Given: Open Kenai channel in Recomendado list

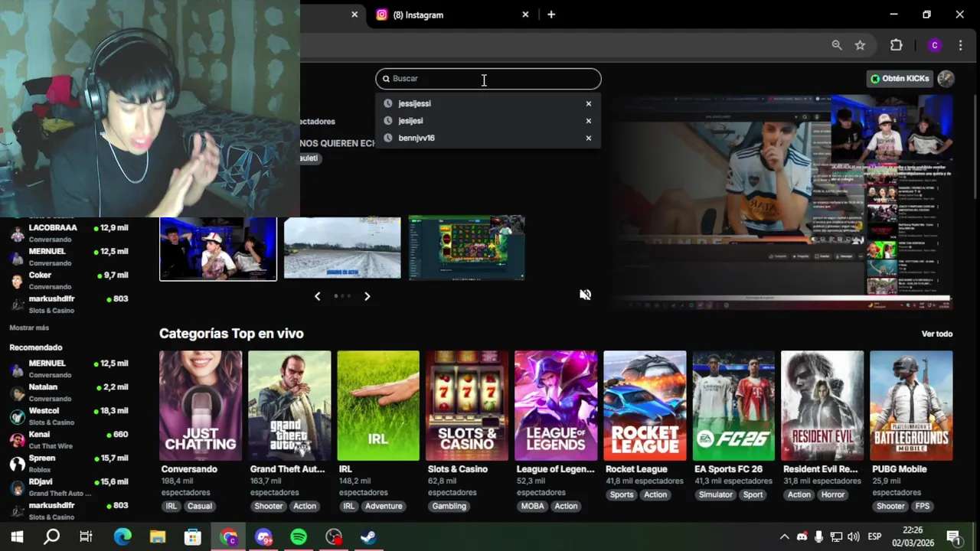Looking at the screenshot, I should [x=69, y=440].
